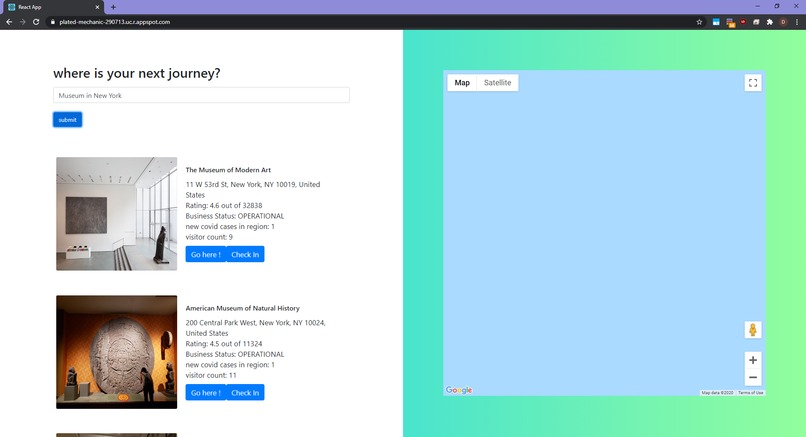Viewport: 806px width, 437px height.
Task: Open the extensions puzzle-piece icon
Action: tap(770, 22)
